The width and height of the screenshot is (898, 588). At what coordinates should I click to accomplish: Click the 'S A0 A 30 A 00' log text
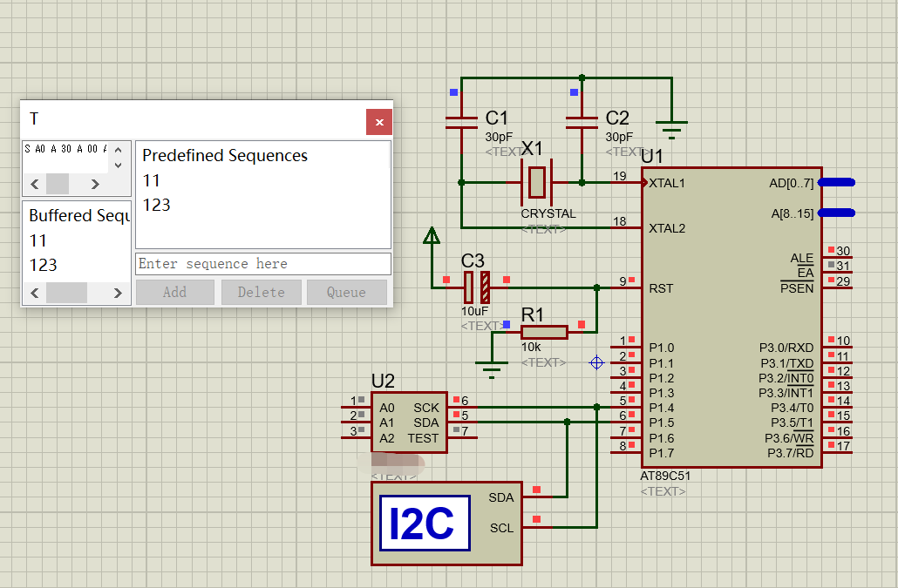click(65, 149)
